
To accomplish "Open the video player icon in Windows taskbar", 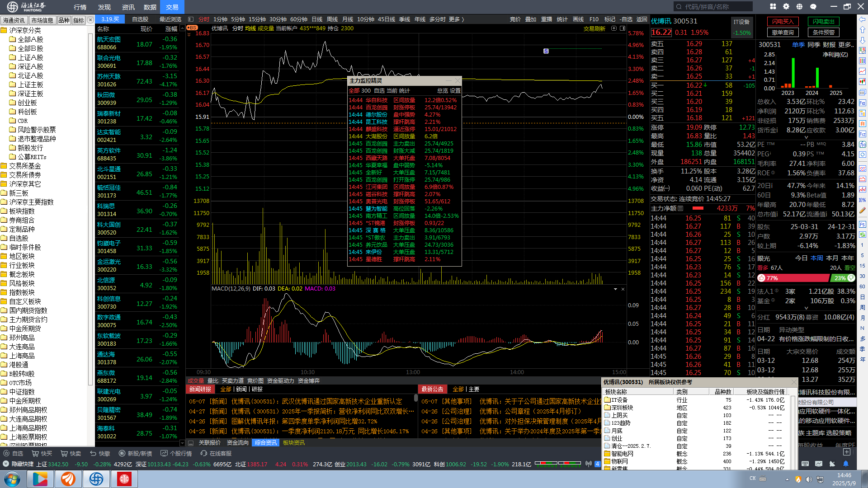I will coord(40,479).
